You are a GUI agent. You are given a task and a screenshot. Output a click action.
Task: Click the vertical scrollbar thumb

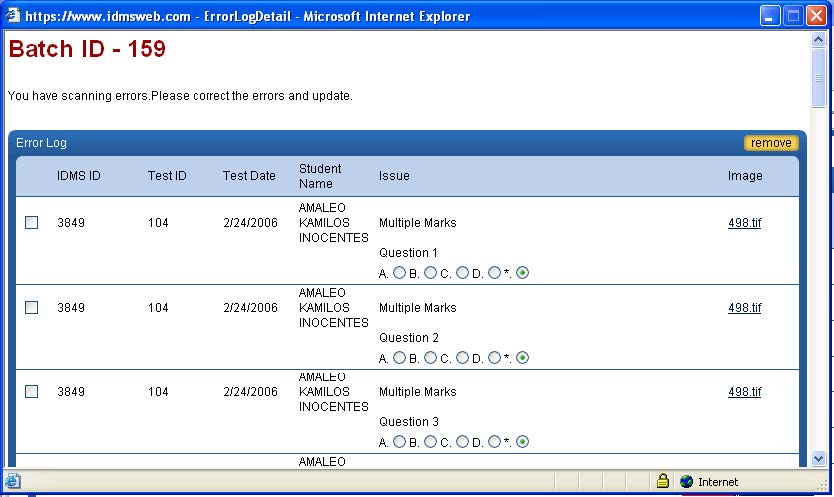819,78
